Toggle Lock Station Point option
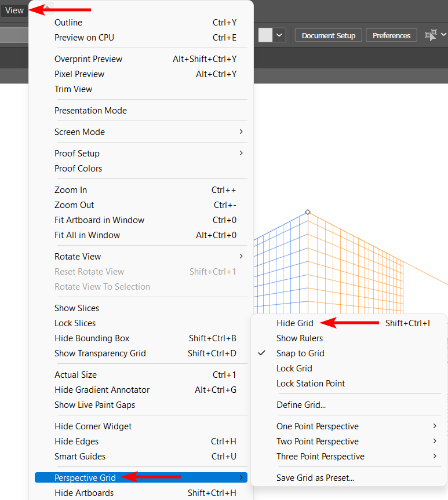This screenshot has height=500, width=448. [311, 384]
